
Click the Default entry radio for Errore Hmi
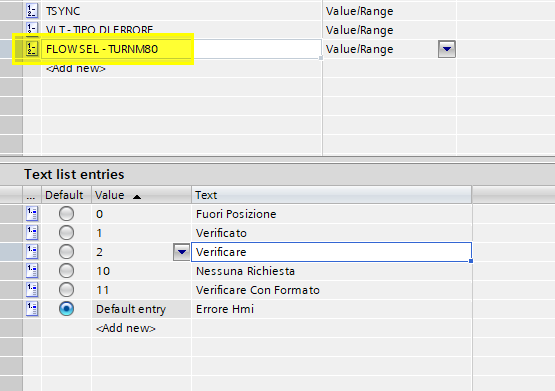click(x=67, y=309)
